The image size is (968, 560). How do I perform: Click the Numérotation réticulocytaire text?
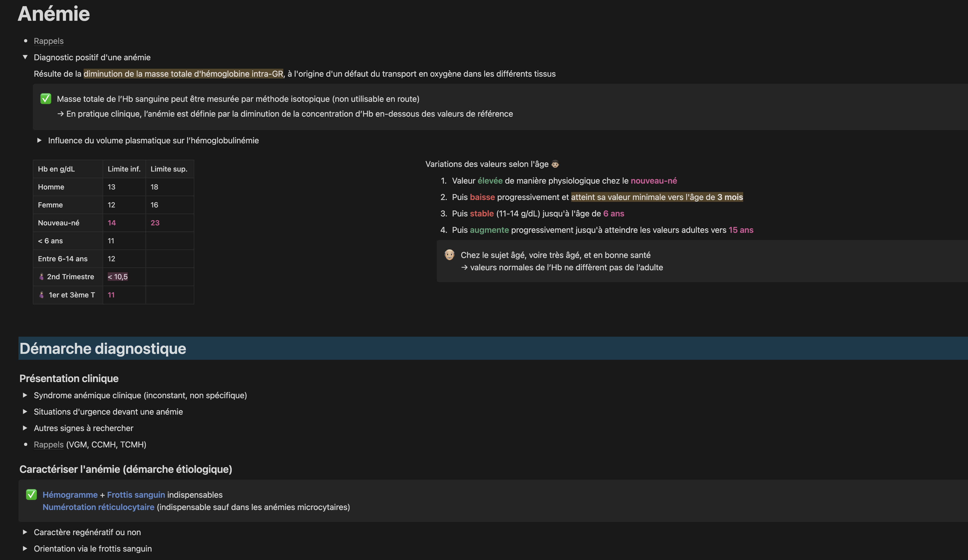point(98,507)
